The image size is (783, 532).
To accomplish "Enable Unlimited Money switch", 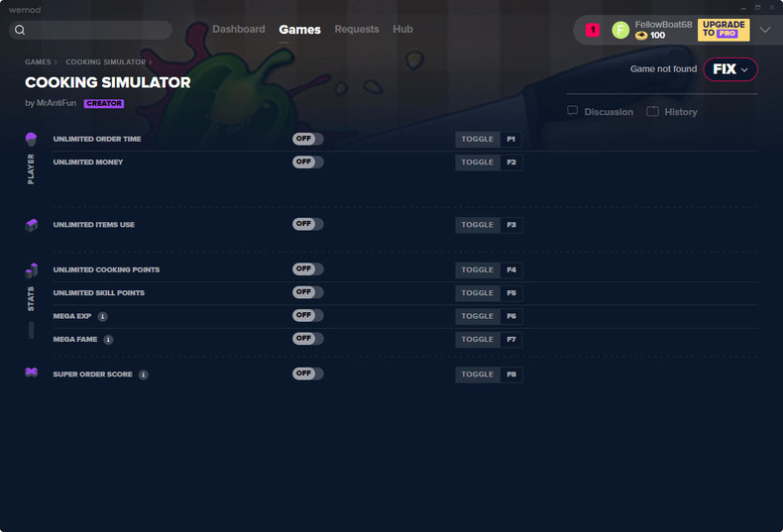I will coord(307,161).
